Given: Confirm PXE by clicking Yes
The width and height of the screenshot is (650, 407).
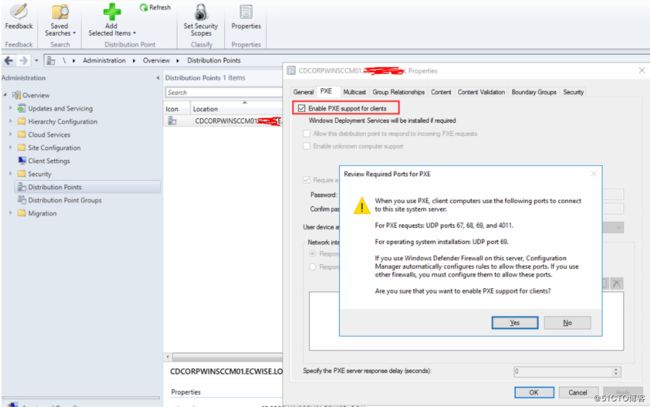Looking at the screenshot, I should tap(515, 323).
